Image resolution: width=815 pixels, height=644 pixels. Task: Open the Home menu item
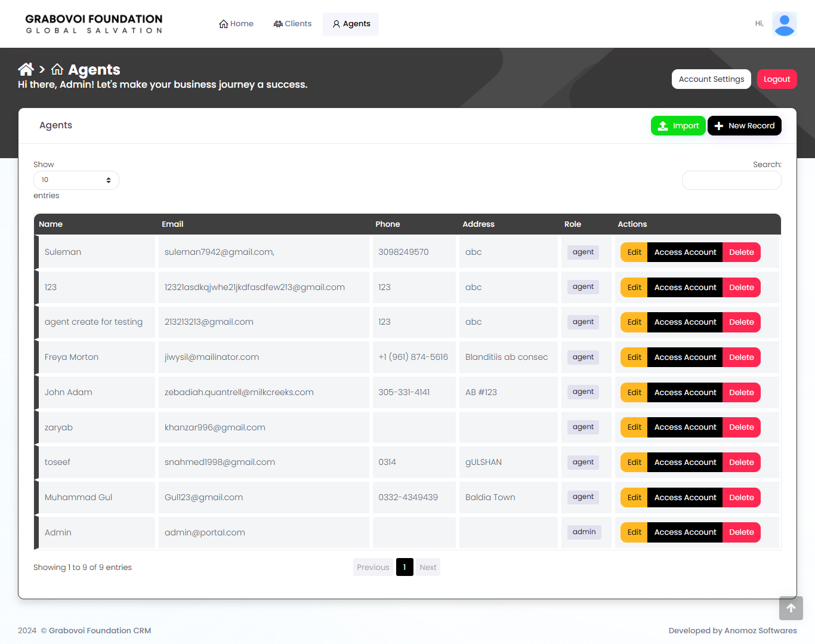pyautogui.click(x=236, y=23)
